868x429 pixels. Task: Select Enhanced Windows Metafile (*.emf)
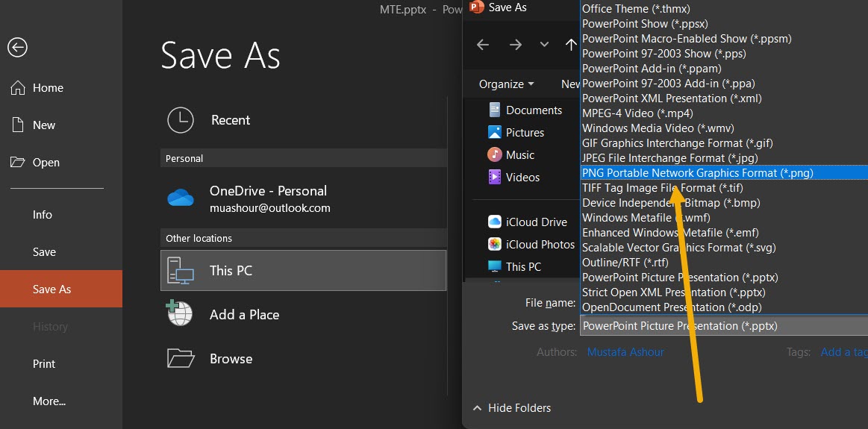724,233
